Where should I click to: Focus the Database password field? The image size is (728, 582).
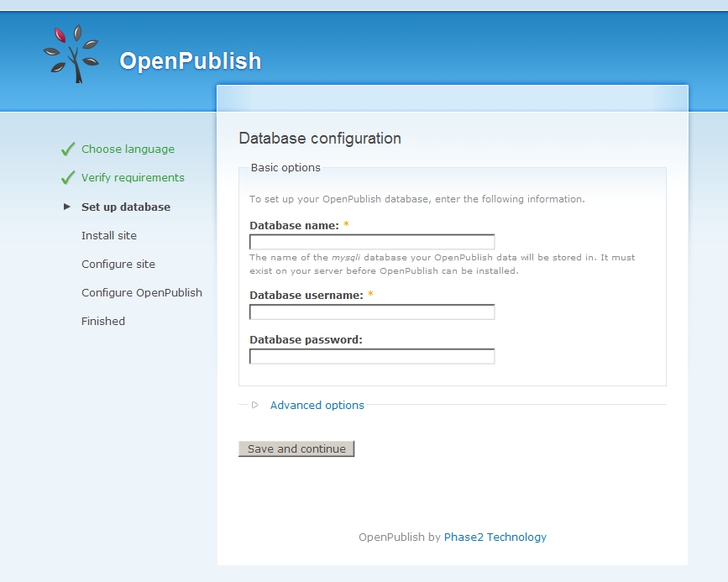(372, 356)
